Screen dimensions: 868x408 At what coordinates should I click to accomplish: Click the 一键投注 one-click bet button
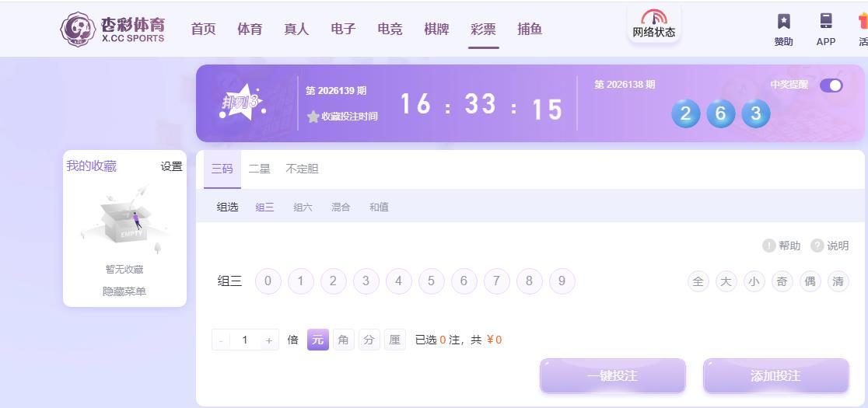(613, 376)
